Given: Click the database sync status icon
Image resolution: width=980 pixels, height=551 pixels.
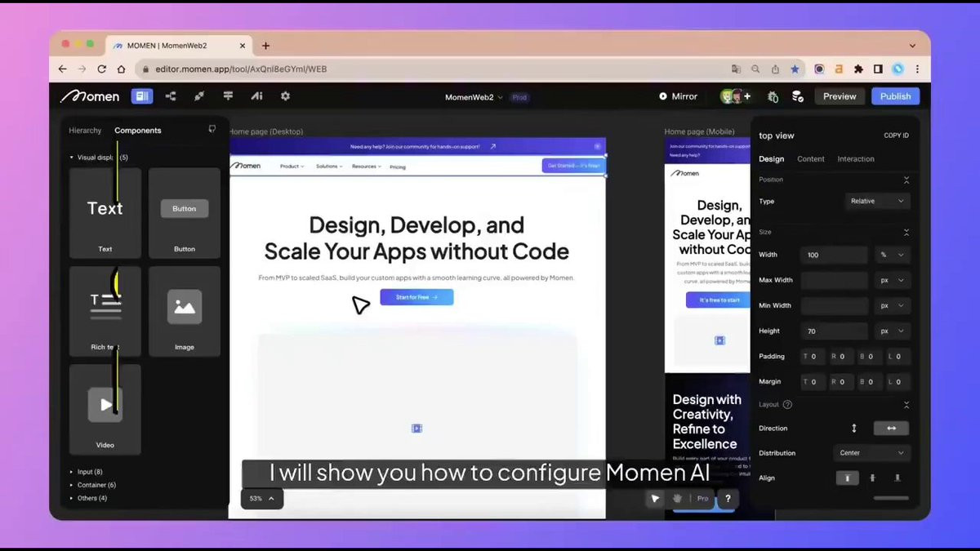Looking at the screenshot, I should click(x=797, y=96).
